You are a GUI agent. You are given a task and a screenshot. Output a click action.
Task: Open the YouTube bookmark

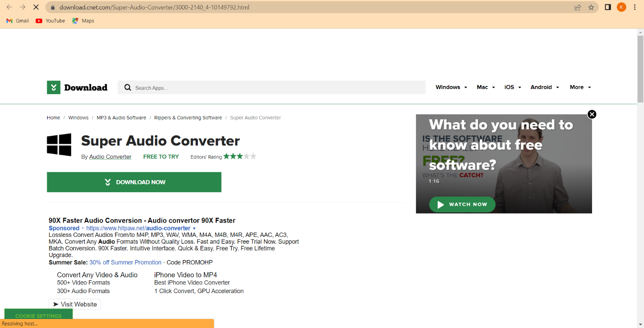point(50,21)
